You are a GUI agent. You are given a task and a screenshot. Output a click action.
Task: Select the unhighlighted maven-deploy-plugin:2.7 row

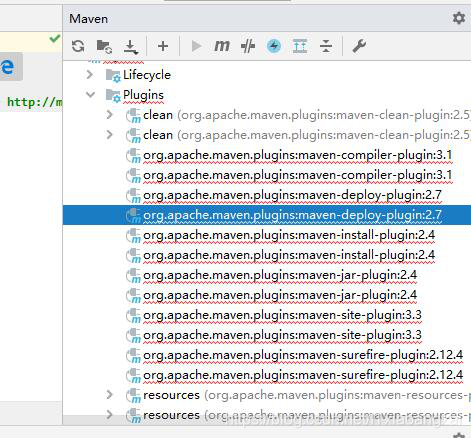pyautogui.click(x=267, y=195)
